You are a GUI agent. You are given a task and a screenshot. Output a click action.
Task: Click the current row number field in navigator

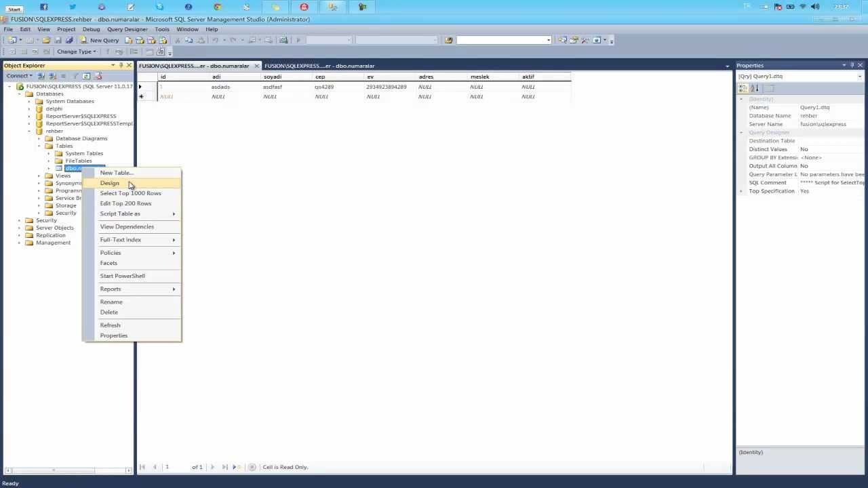click(x=175, y=467)
